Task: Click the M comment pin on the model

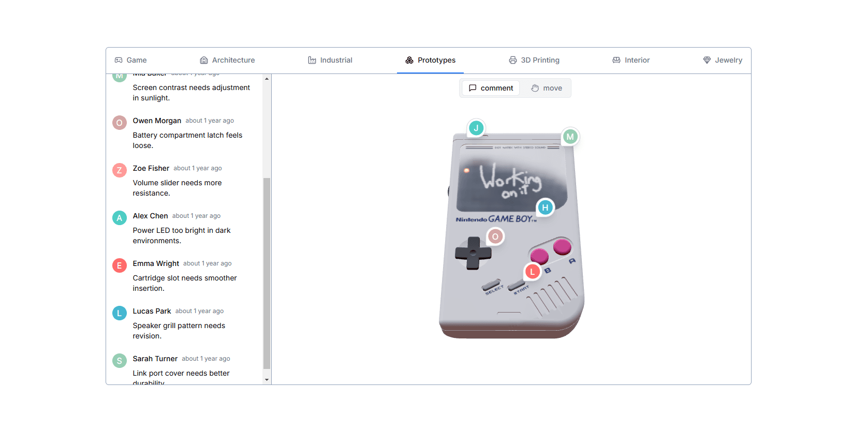Action: [570, 137]
